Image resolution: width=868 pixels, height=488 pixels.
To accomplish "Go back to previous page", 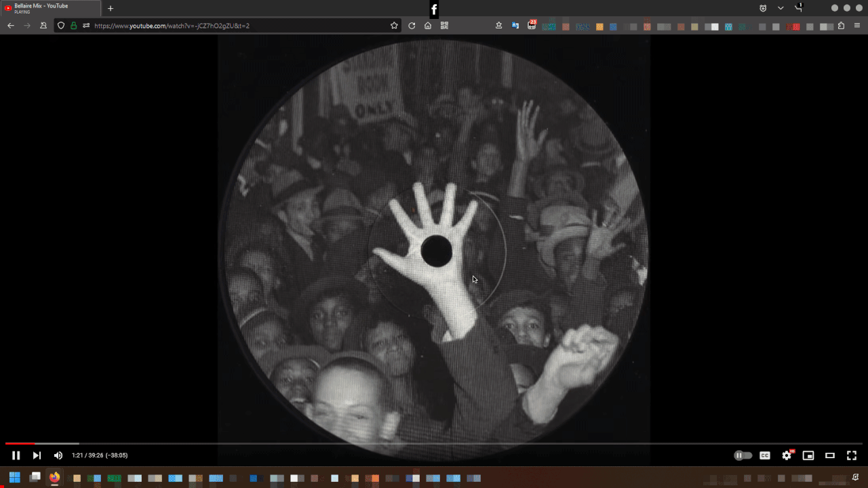I will click(11, 26).
